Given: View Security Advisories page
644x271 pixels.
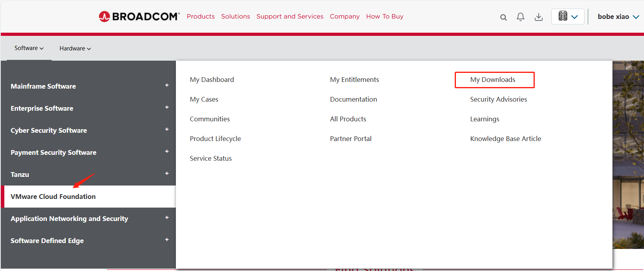Looking at the screenshot, I should [x=498, y=99].
